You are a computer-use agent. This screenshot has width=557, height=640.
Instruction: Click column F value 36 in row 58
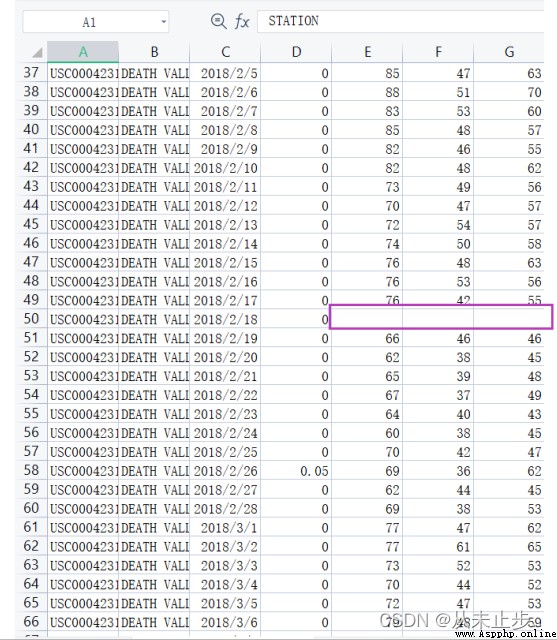click(x=438, y=471)
